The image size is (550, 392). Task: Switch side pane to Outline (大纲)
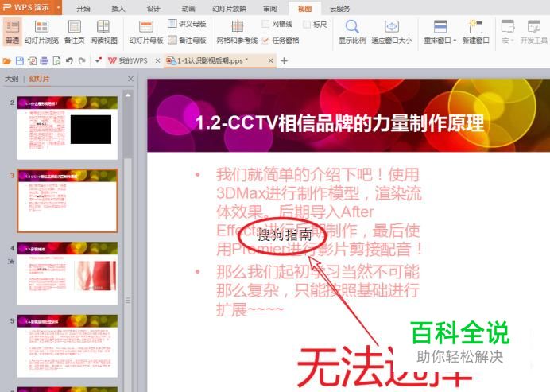pyautogui.click(x=12, y=79)
